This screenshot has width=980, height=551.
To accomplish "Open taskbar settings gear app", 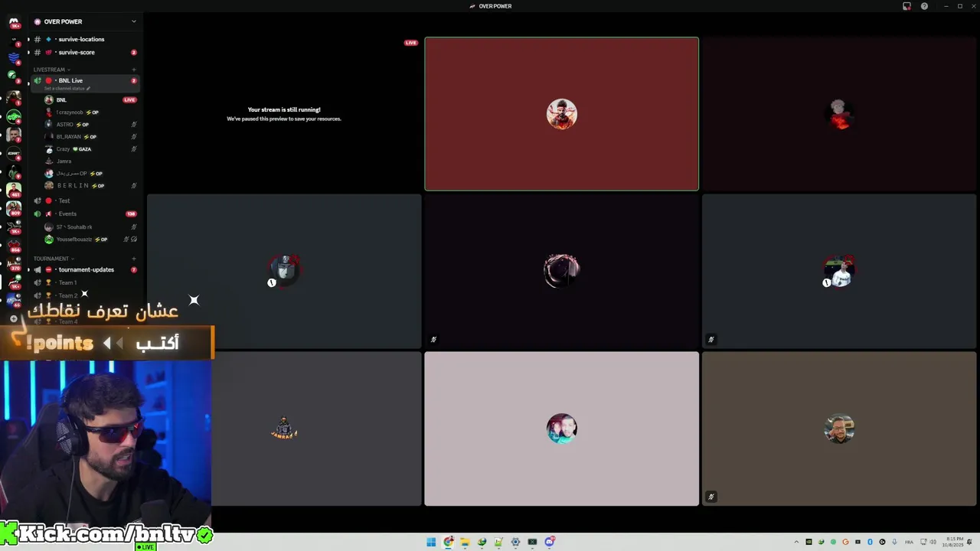I will [x=515, y=542].
